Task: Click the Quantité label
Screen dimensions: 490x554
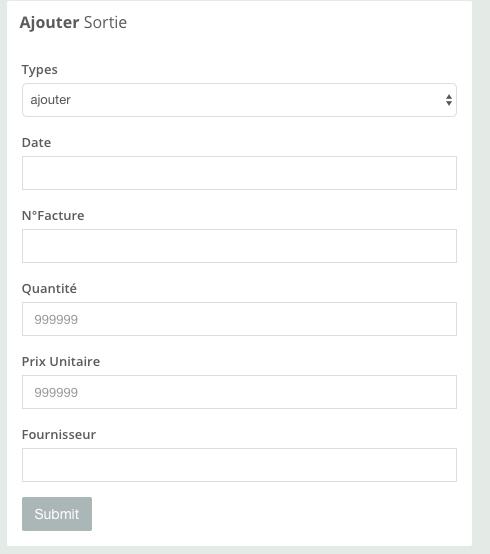Action: click(49, 289)
